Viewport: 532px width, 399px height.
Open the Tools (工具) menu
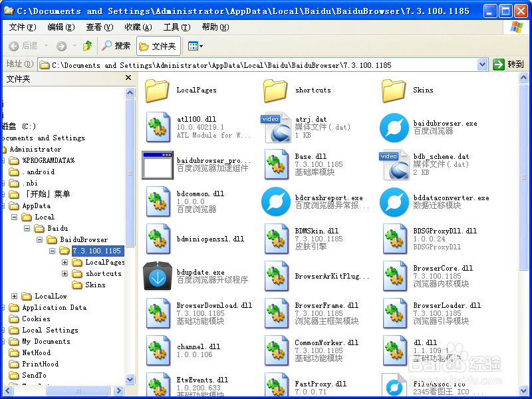tap(177, 27)
